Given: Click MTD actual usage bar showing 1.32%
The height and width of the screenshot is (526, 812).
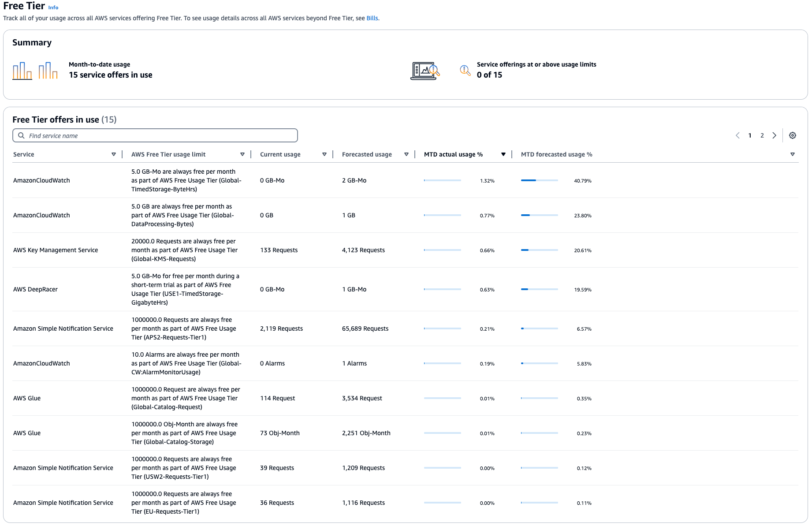Looking at the screenshot, I should point(443,180).
